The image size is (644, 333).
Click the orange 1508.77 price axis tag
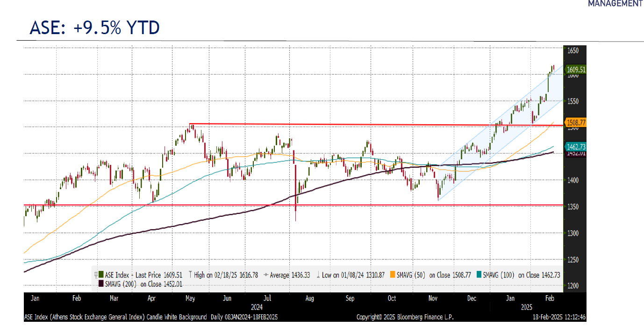[576, 123]
